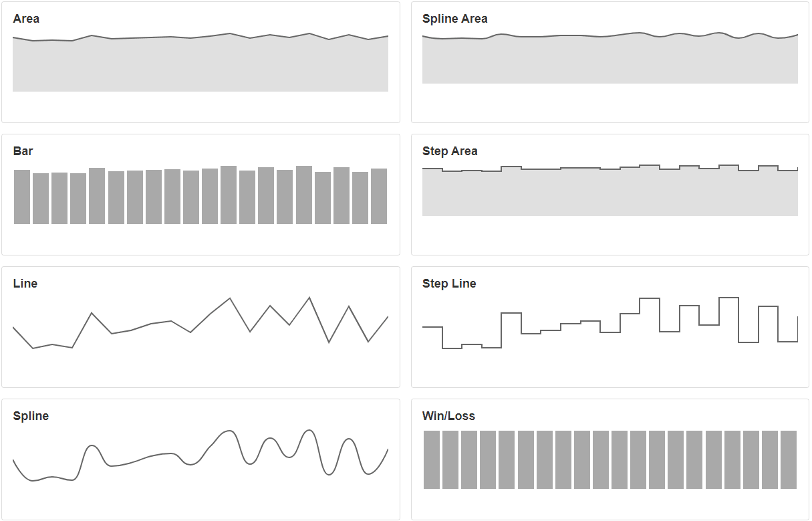Click the 'Area' card title
The image size is (812, 521).
[26, 19]
